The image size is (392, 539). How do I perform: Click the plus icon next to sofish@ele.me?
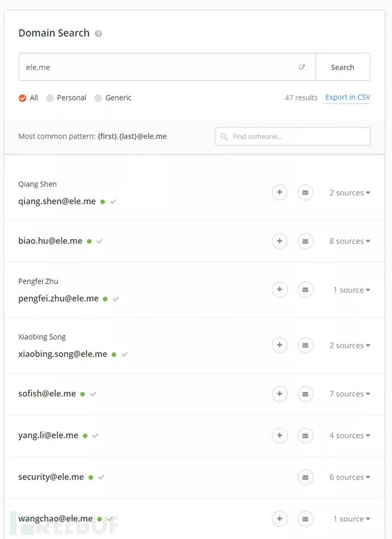[280, 394]
